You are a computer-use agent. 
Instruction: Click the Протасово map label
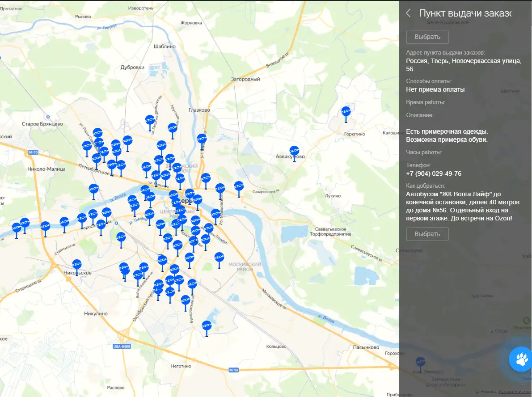pos(11,9)
